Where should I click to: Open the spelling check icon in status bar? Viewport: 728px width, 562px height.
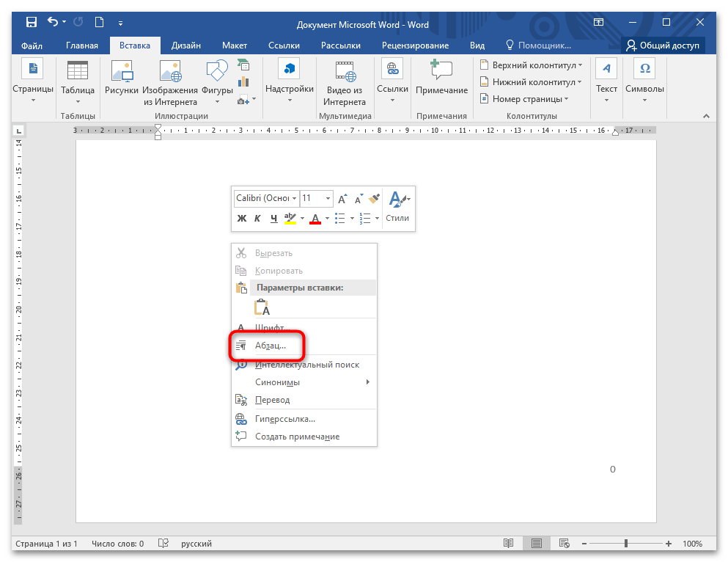[164, 544]
